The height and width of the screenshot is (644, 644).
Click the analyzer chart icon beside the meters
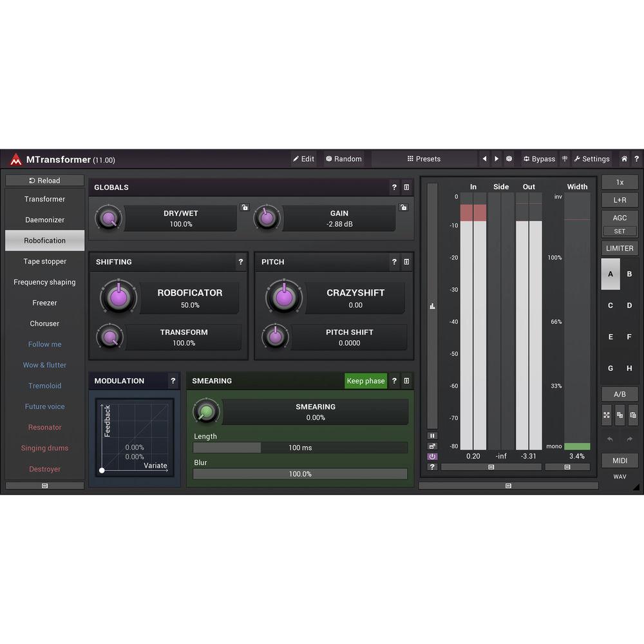pos(432,307)
